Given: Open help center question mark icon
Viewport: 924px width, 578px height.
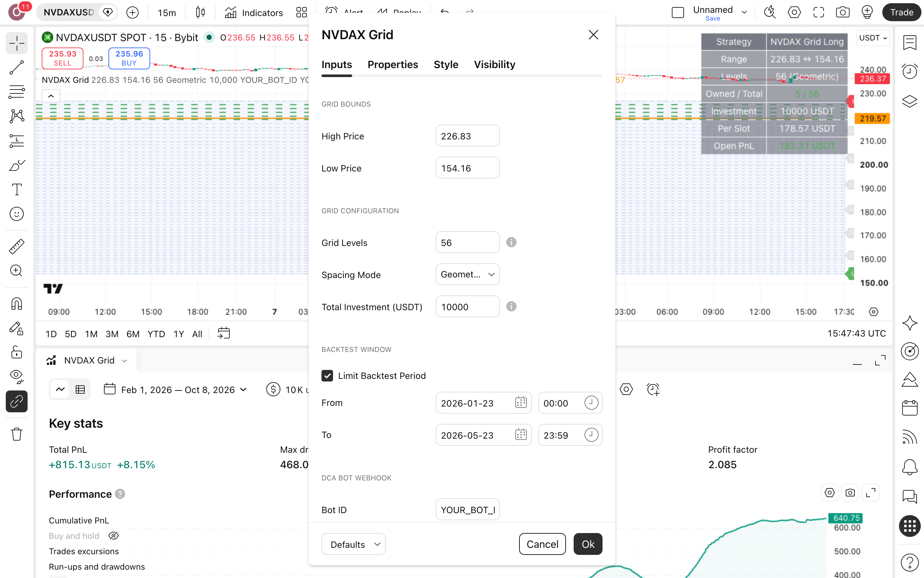Looking at the screenshot, I should tap(910, 562).
